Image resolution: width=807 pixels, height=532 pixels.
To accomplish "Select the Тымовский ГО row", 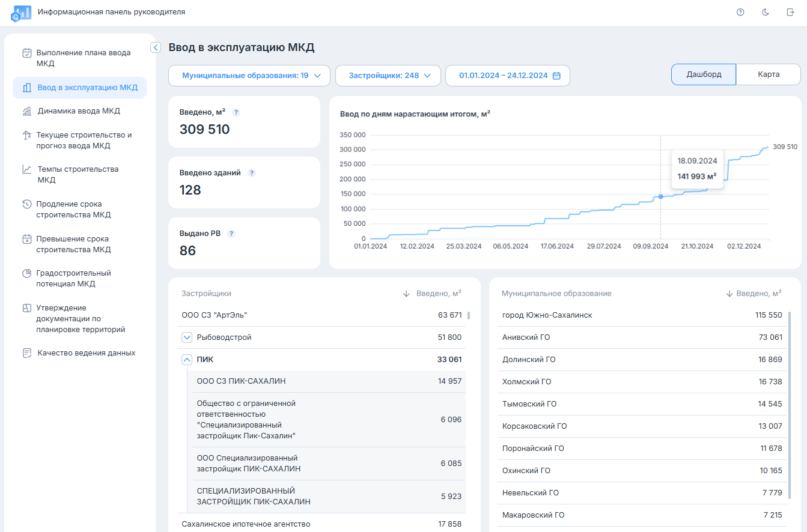I will (x=642, y=404).
